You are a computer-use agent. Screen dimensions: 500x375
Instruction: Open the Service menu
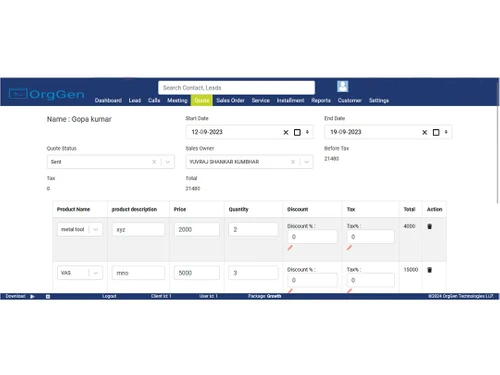[x=260, y=100]
